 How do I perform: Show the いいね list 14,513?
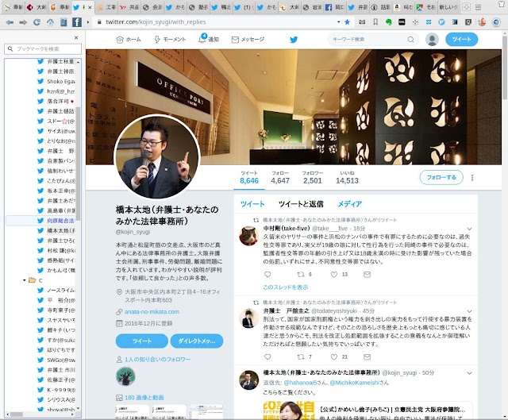point(347,178)
